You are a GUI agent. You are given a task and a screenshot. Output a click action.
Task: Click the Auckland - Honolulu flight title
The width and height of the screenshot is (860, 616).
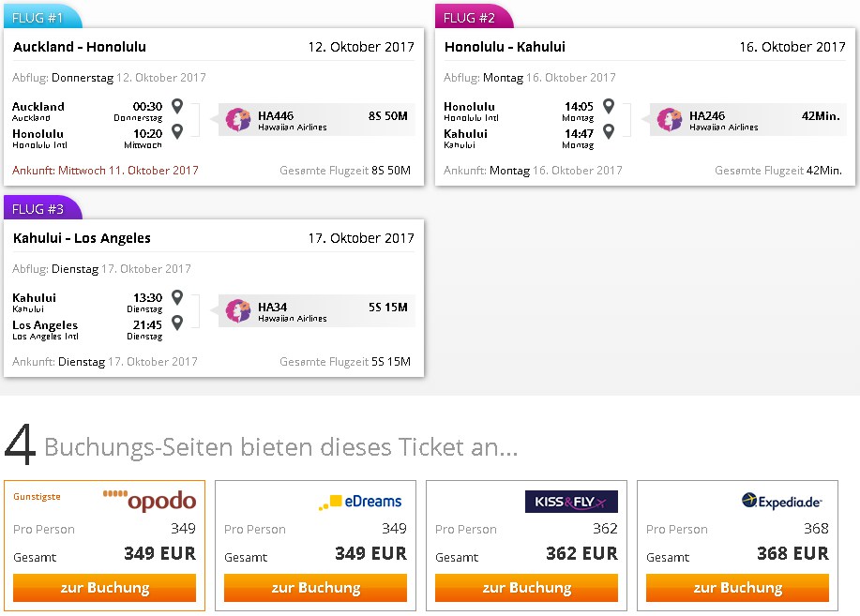point(80,47)
